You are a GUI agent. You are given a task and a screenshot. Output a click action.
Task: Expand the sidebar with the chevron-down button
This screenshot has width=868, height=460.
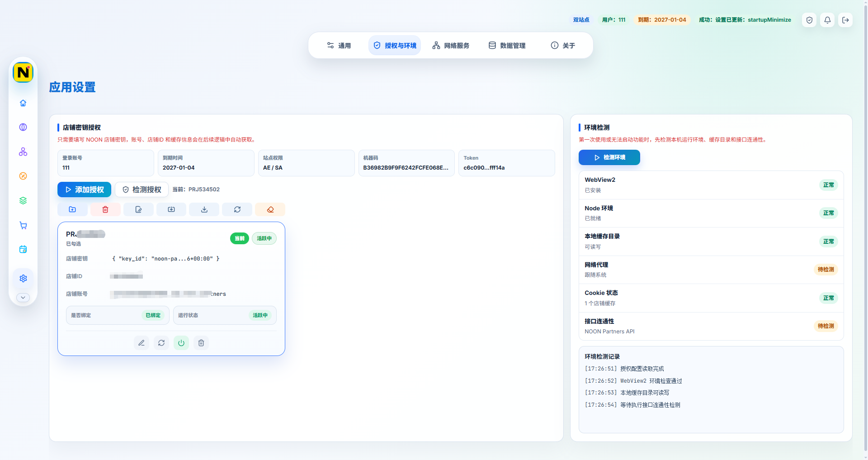pos(23,298)
